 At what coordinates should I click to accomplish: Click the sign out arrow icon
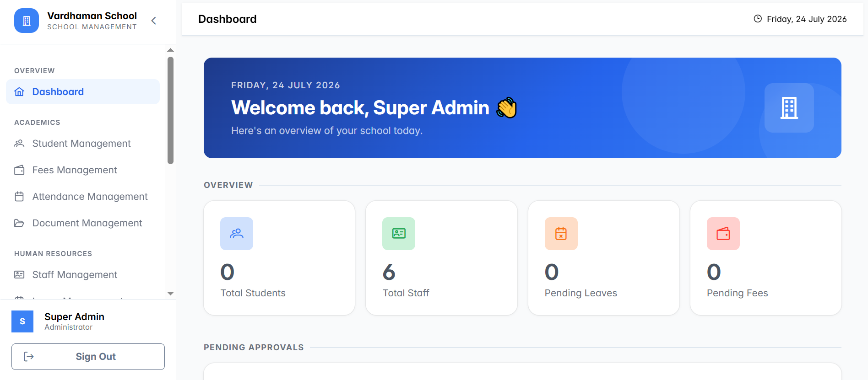[x=29, y=357]
